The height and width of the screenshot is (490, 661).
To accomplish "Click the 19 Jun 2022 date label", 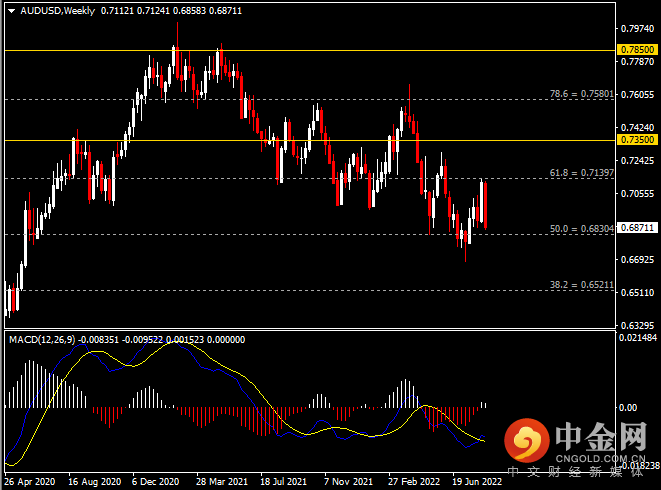I will coord(477,482).
